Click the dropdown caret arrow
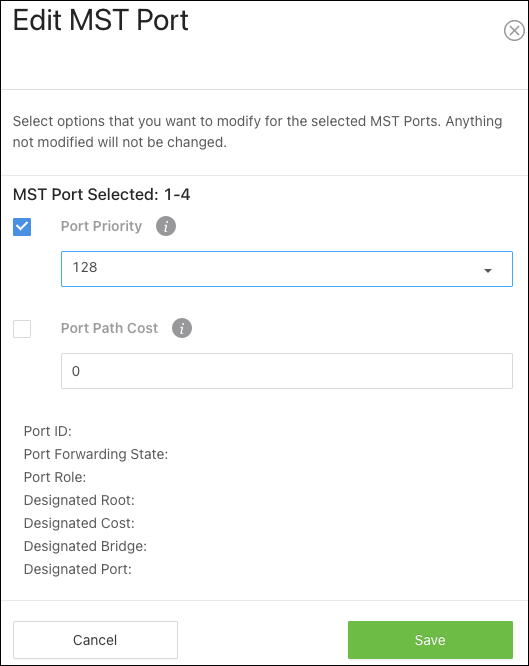This screenshot has width=529, height=666. pyautogui.click(x=488, y=271)
